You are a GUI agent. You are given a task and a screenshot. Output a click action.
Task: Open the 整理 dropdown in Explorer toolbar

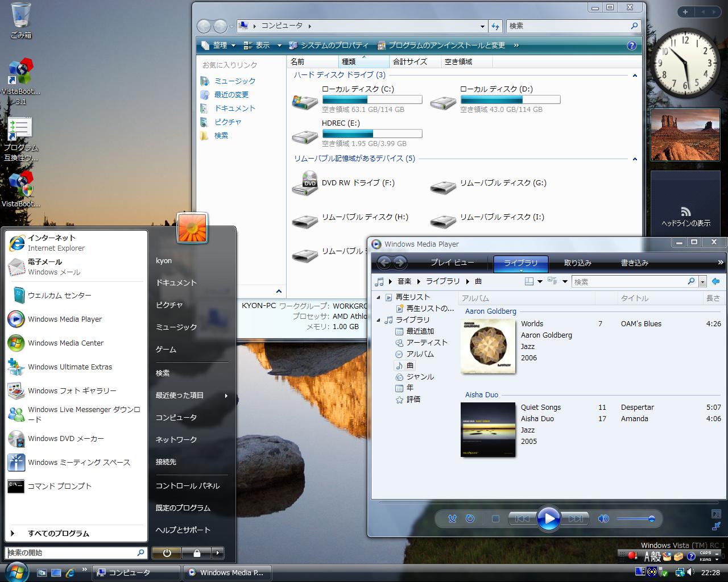219,45
